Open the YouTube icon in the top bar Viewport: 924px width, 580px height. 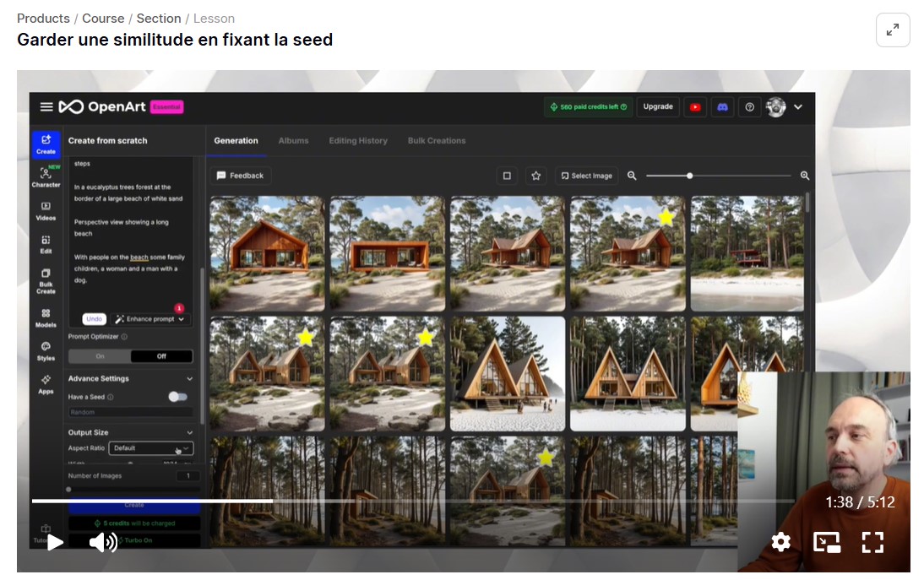click(x=695, y=107)
